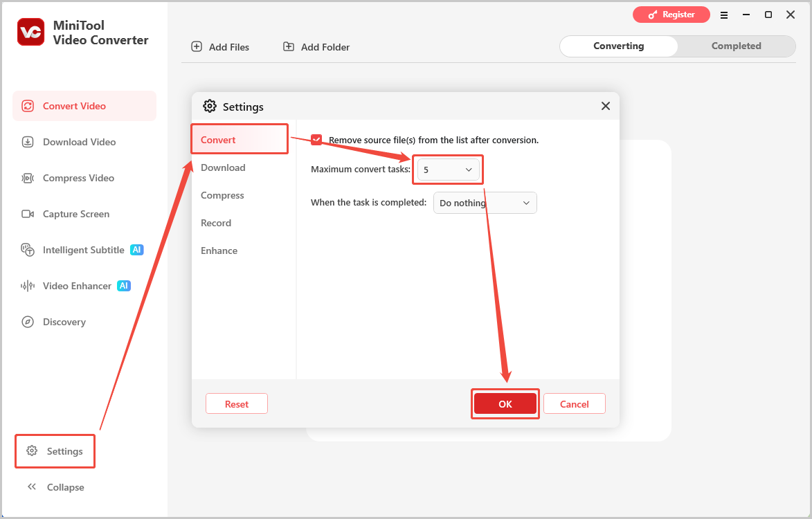Close the Settings dialog with X
The image size is (812, 519).
coord(606,106)
